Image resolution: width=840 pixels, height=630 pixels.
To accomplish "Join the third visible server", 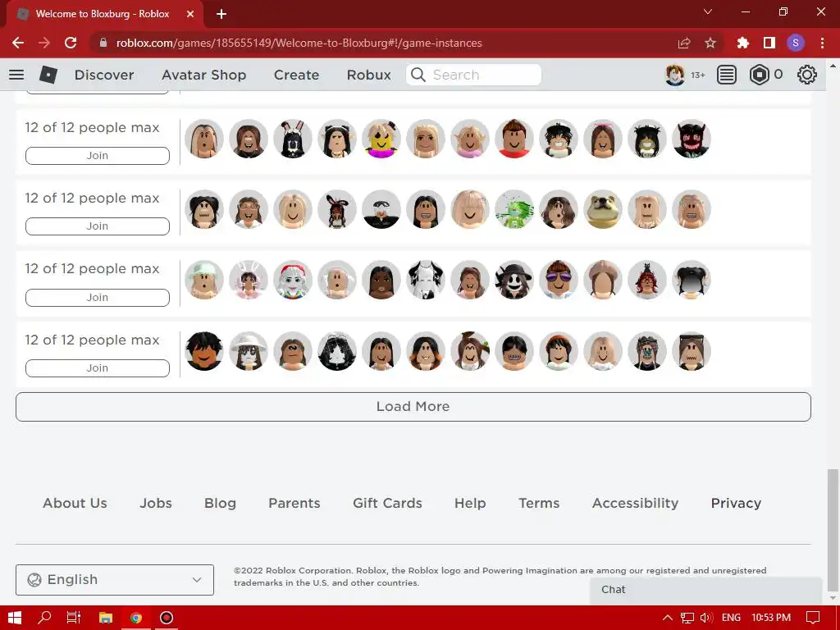I will (x=98, y=297).
